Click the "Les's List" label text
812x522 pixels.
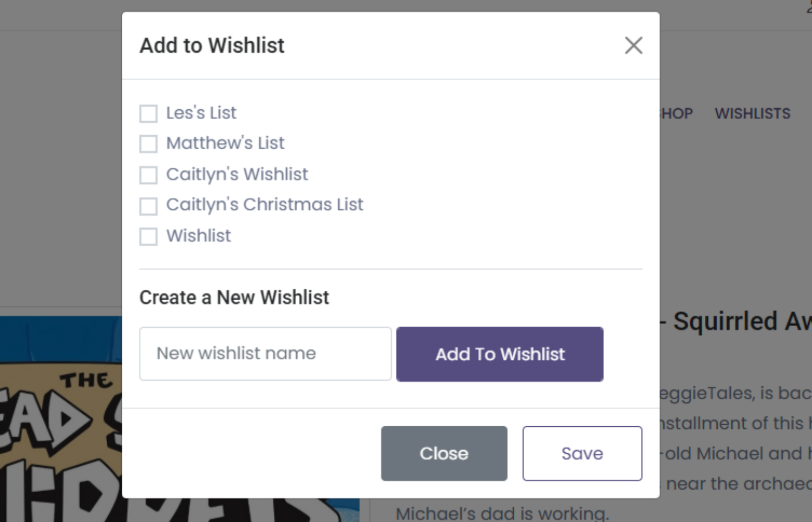(201, 113)
